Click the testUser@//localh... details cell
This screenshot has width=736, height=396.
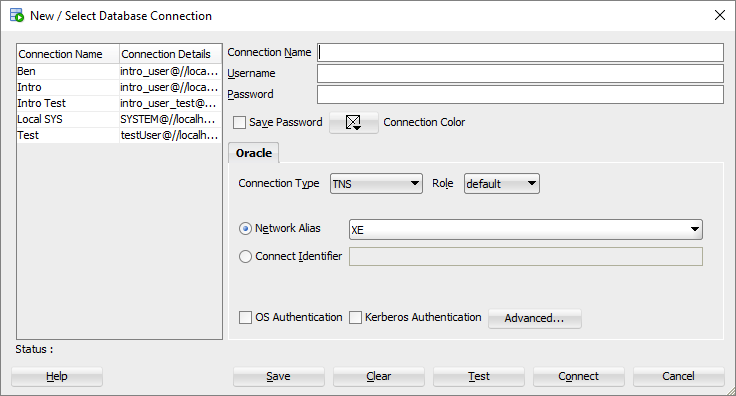[170, 135]
